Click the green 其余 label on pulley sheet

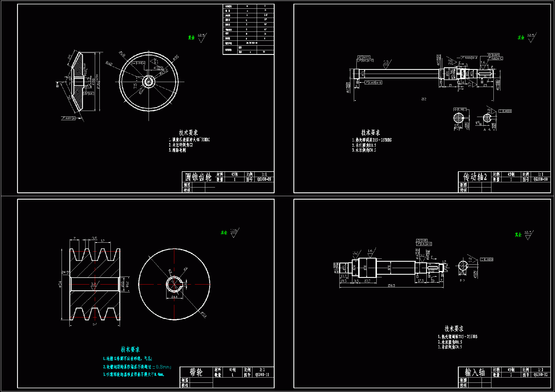click(224, 233)
